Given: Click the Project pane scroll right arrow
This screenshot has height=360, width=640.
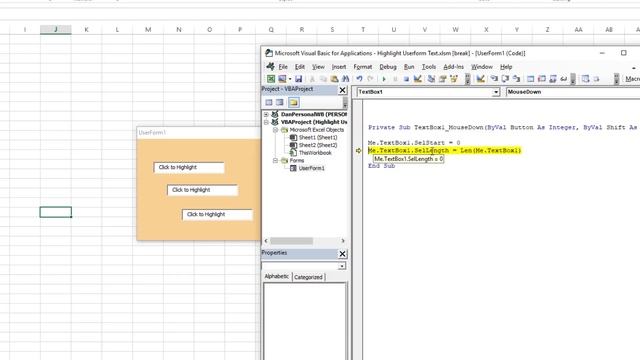Looking at the screenshot, I should coord(343,241).
